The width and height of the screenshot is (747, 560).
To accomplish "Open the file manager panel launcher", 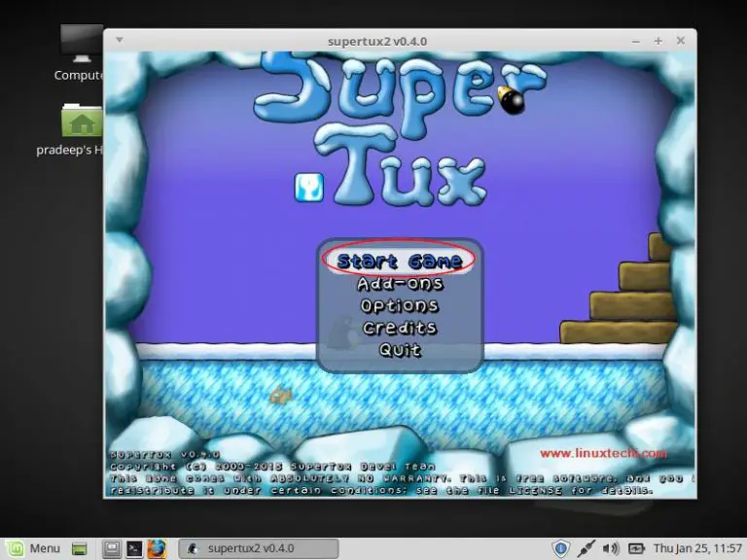I will [112, 549].
